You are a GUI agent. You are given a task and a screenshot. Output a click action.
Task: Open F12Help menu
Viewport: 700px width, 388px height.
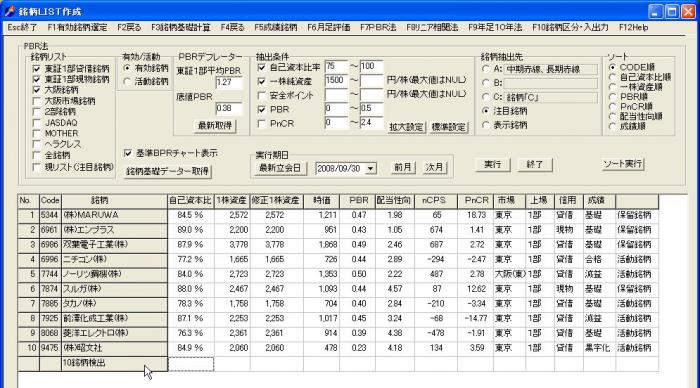coord(633,28)
